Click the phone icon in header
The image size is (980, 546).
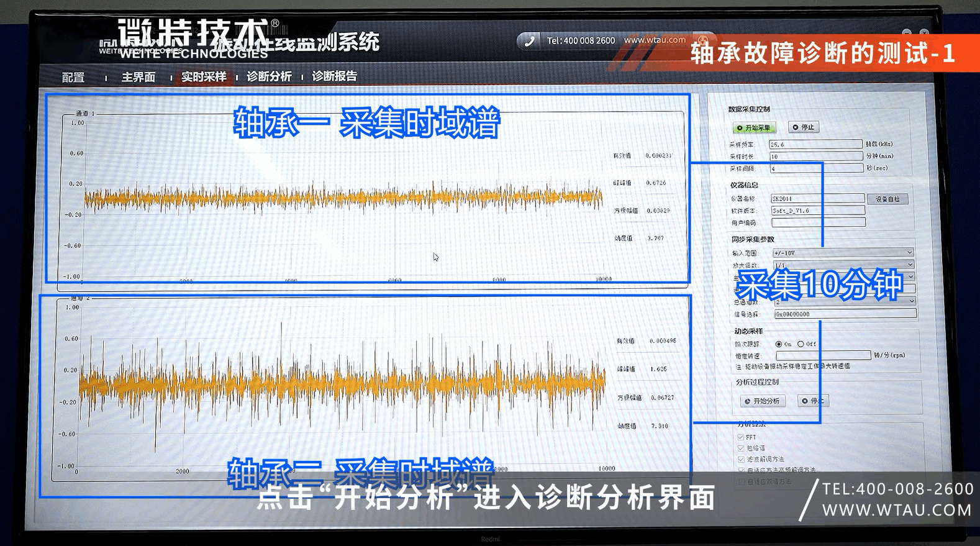pyautogui.click(x=529, y=41)
